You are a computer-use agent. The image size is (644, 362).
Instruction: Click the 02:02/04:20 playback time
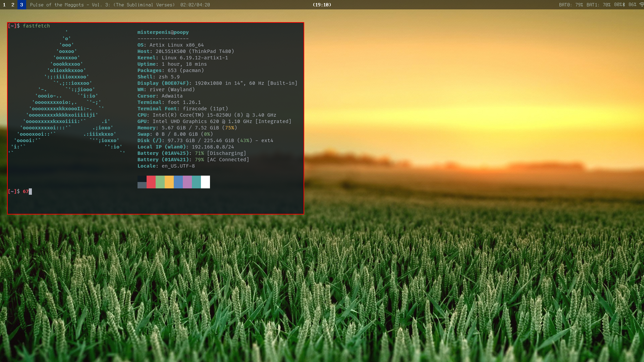tap(195, 5)
